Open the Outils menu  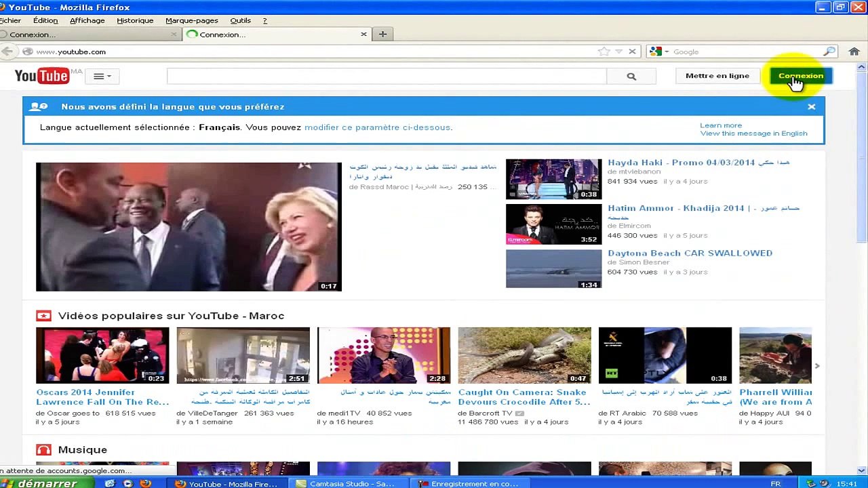point(241,20)
